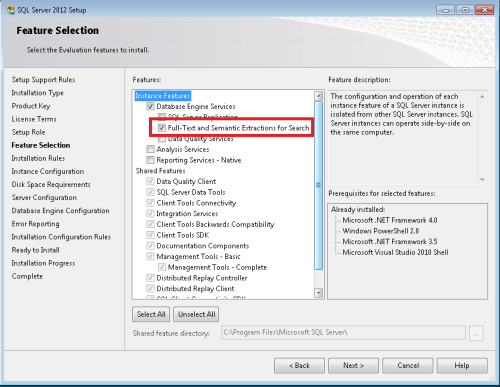Cancel the SQL Server setup
The width and height of the screenshot is (500, 387).
coord(408,366)
